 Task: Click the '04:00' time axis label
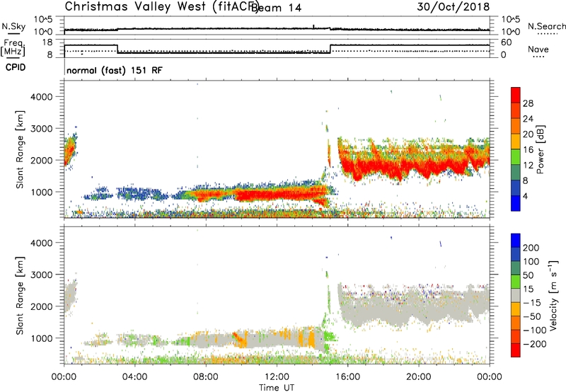coord(134,377)
